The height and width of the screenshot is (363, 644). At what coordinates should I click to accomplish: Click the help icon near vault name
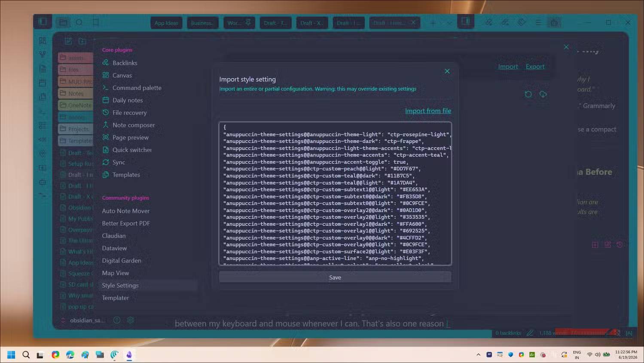(x=117, y=320)
